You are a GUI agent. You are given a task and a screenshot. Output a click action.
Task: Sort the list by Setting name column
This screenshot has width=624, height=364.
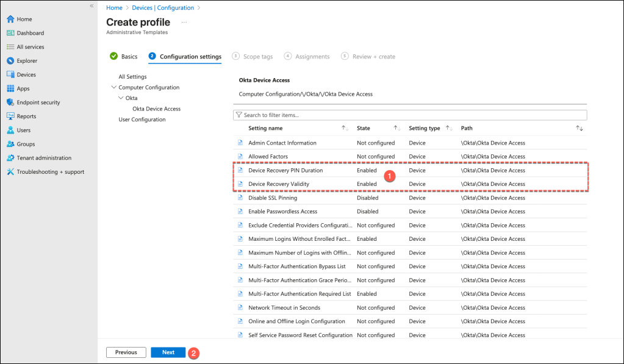tap(345, 129)
